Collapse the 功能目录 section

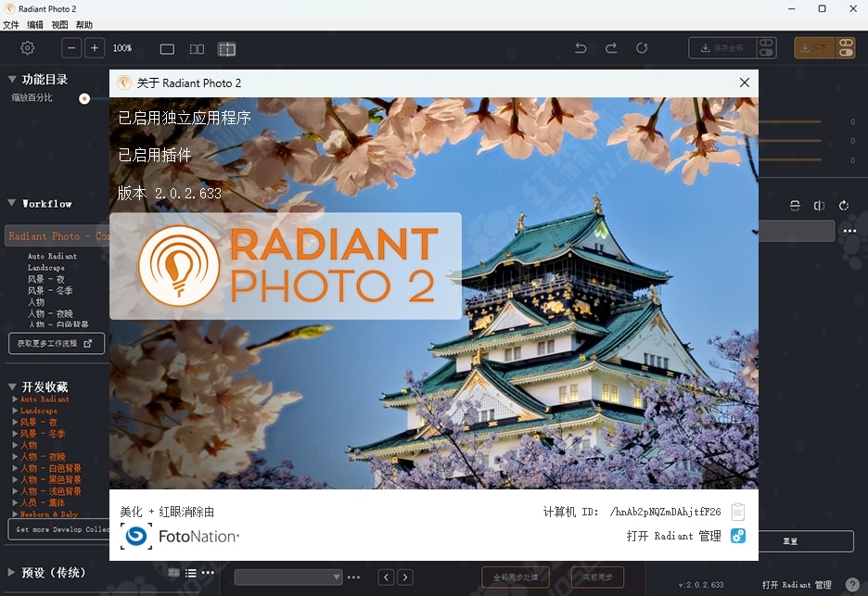tap(12, 79)
